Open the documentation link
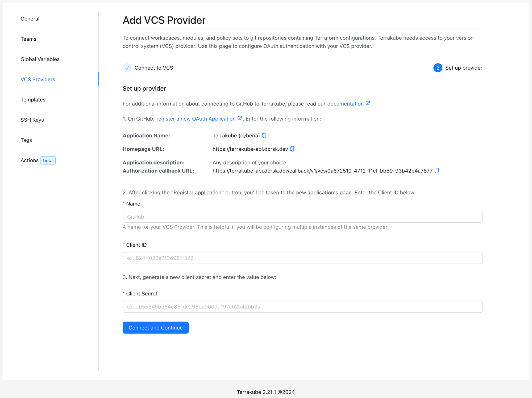This screenshot has width=532, height=398. (x=345, y=104)
